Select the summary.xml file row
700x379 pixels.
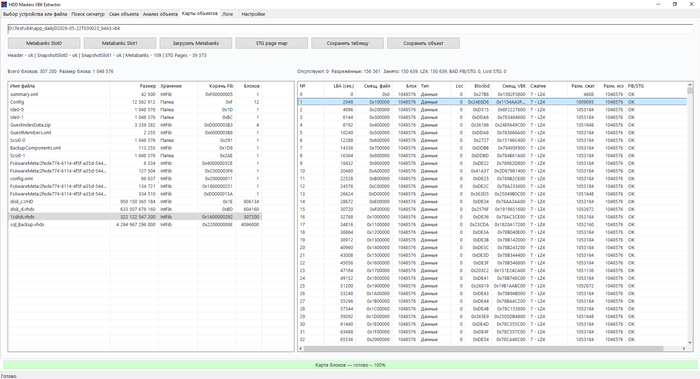tap(135, 94)
